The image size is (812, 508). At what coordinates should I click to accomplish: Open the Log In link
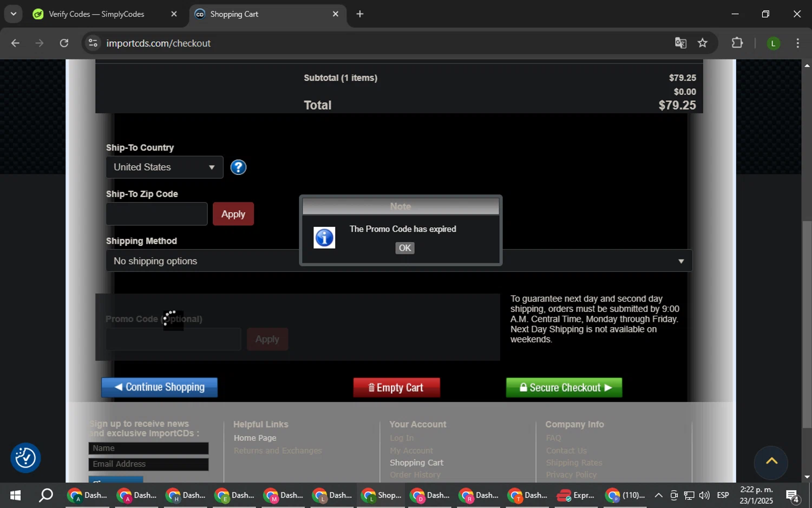point(402,438)
